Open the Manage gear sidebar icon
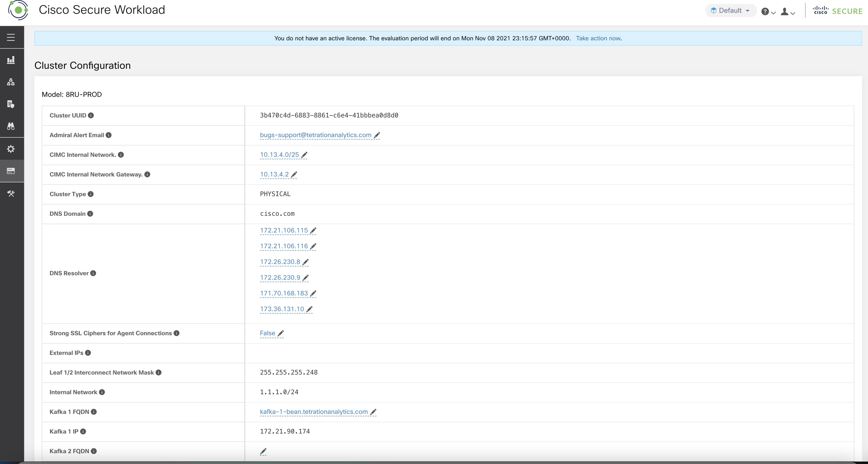This screenshot has width=868, height=464. [x=11, y=149]
